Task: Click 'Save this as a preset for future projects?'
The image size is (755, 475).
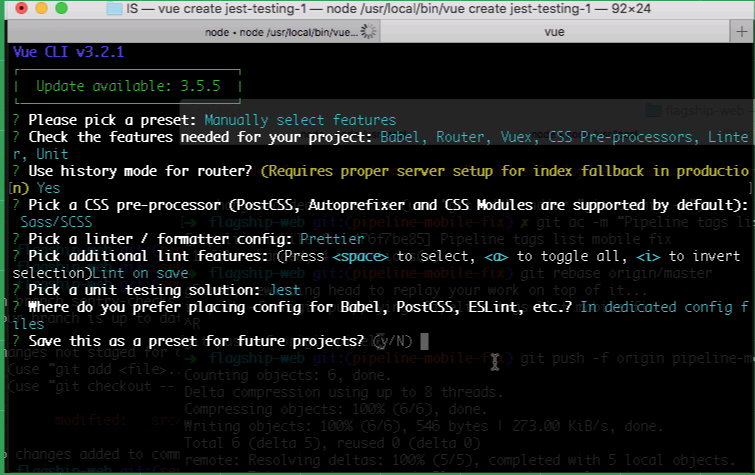Action: click(196, 341)
